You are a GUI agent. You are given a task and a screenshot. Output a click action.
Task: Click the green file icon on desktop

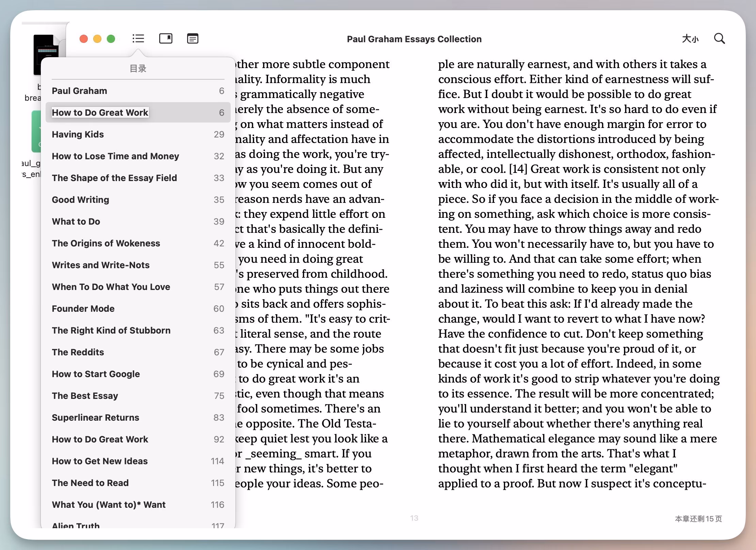36,131
